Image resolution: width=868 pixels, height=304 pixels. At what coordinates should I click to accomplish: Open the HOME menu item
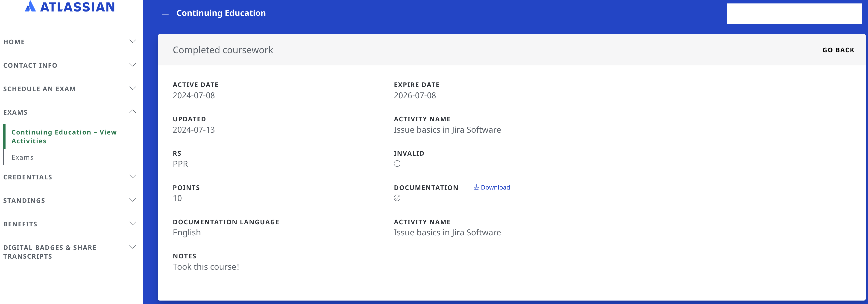click(x=14, y=42)
